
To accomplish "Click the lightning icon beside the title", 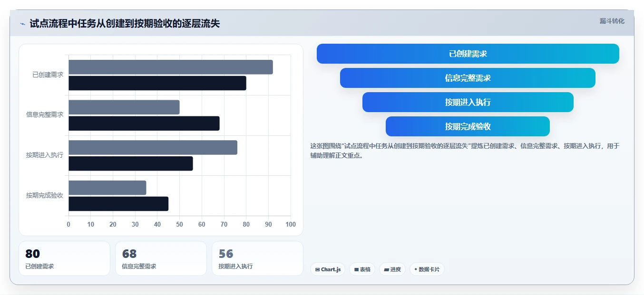I will (x=22, y=24).
